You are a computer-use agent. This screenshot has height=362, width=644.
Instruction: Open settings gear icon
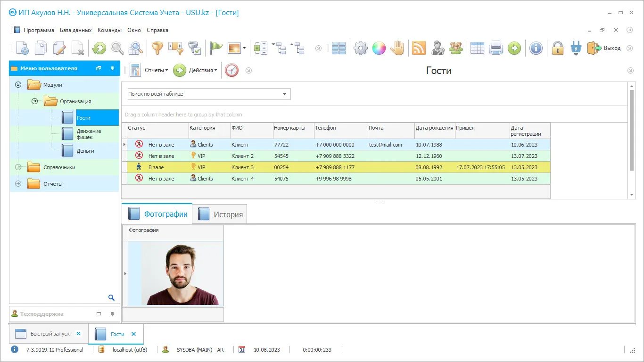361,48
